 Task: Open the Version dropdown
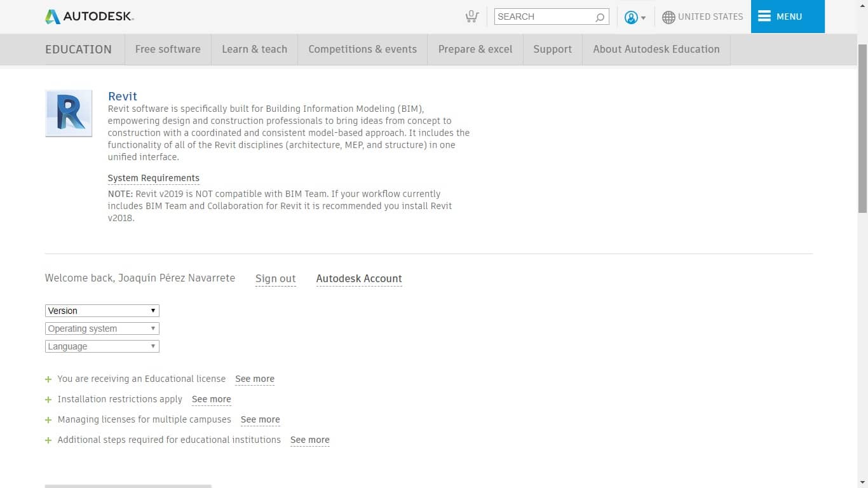click(x=102, y=311)
